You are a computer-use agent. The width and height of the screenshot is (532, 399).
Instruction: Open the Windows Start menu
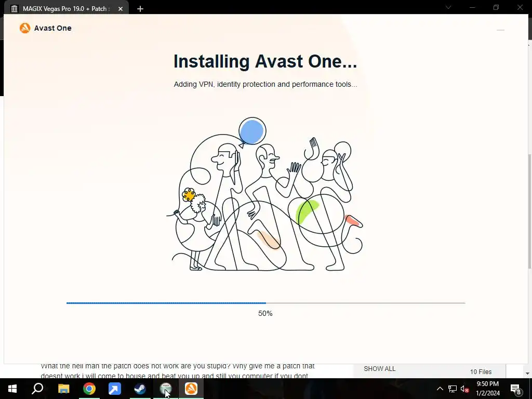(12, 389)
